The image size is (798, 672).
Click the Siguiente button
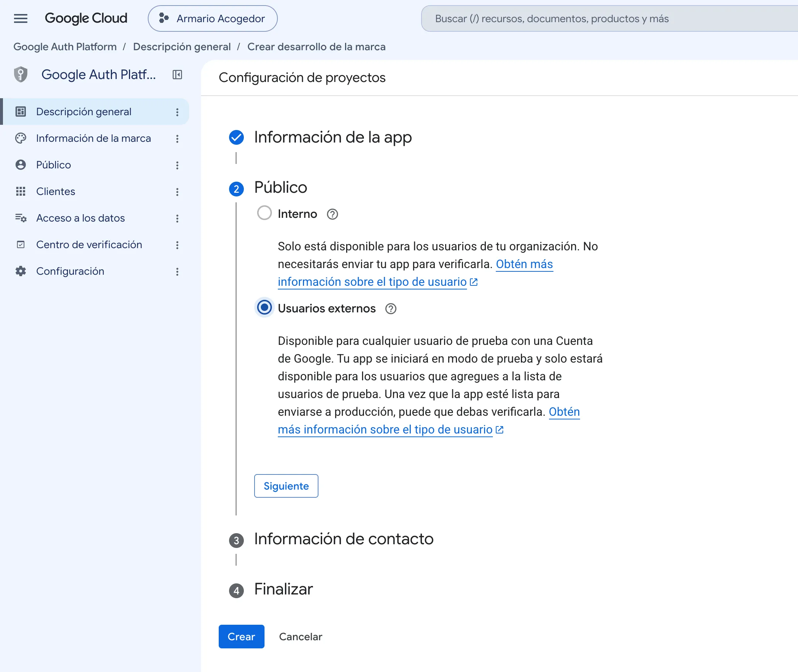(286, 486)
